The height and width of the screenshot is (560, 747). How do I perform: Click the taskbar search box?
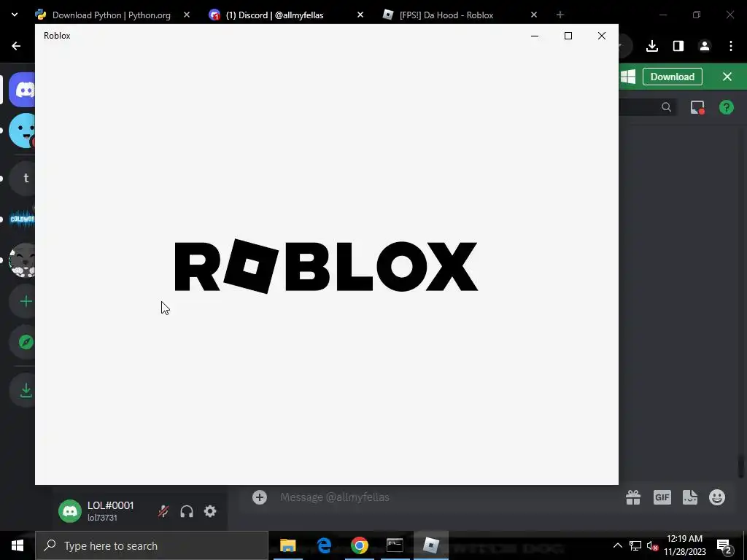[152, 545]
